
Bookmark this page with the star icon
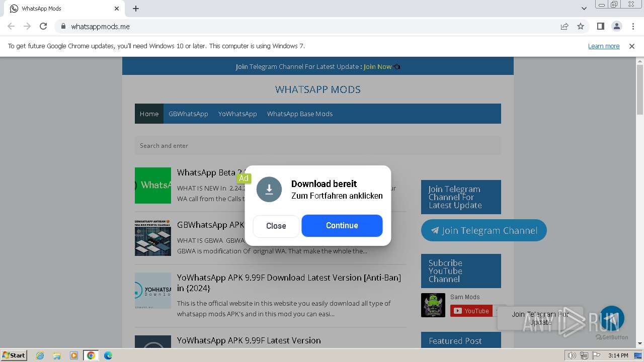581,26
